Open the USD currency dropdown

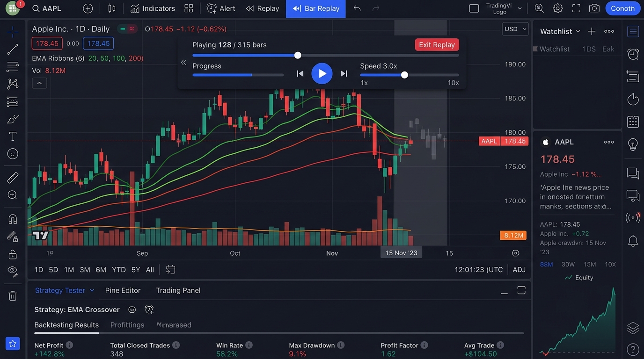[x=515, y=29]
